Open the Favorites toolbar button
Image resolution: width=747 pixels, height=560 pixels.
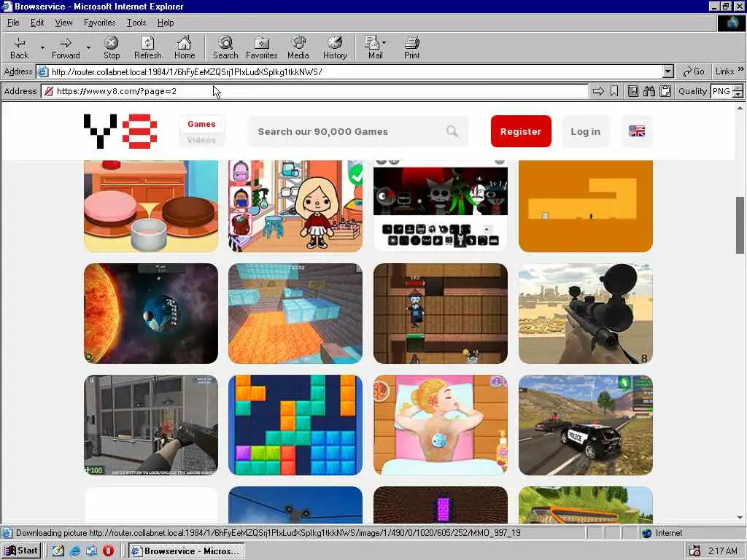262,47
